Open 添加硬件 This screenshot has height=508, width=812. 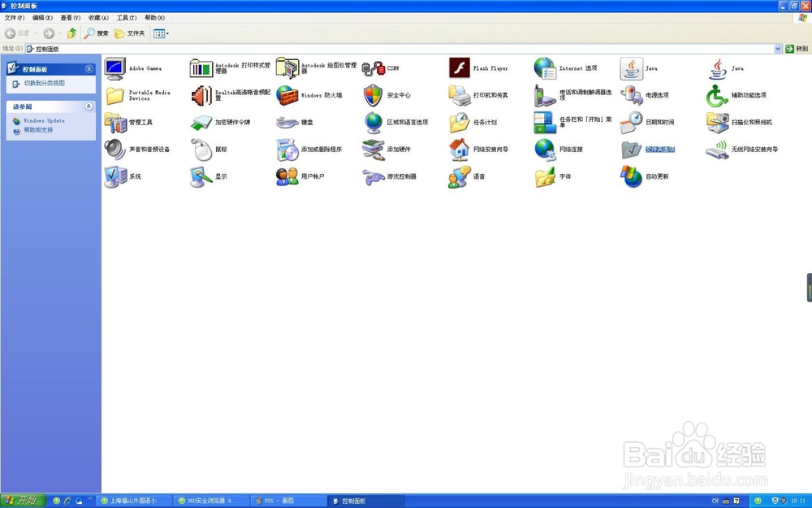(x=387, y=150)
